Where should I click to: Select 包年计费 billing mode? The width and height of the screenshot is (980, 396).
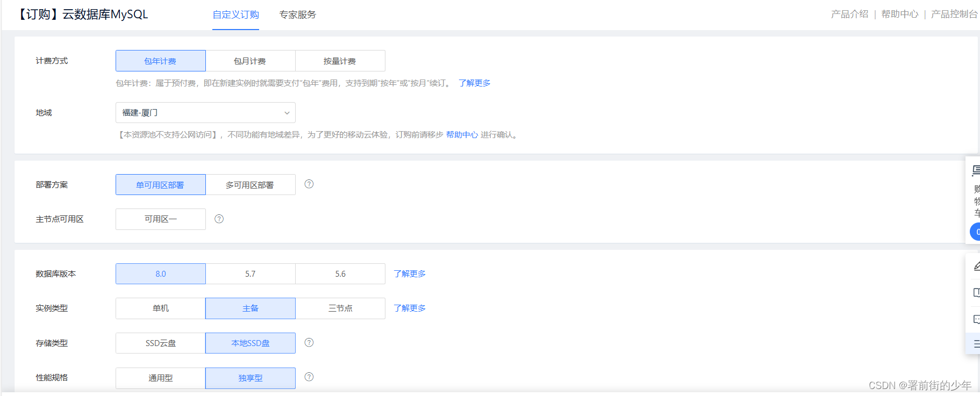coord(161,61)
